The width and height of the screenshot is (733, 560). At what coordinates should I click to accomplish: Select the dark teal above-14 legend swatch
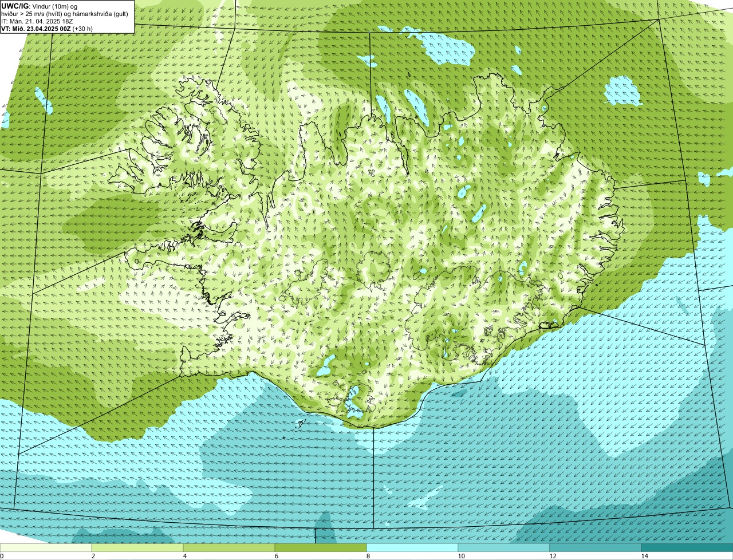click(x=687, y=548)
